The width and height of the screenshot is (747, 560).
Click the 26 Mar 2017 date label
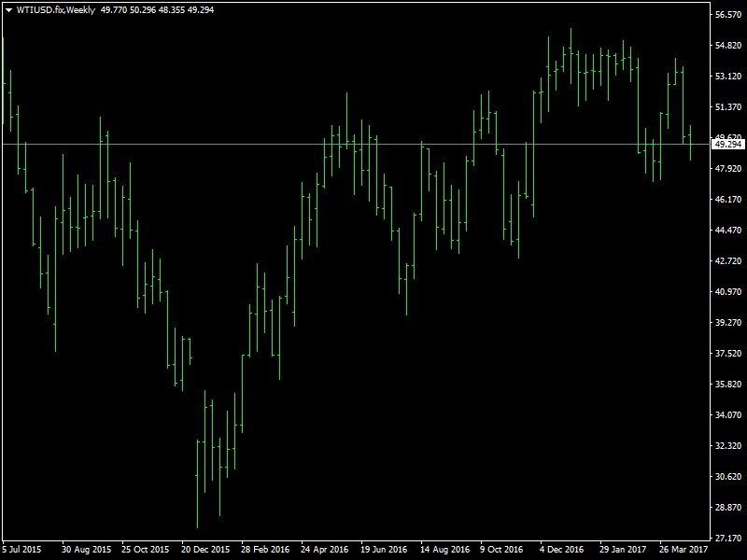684,550
